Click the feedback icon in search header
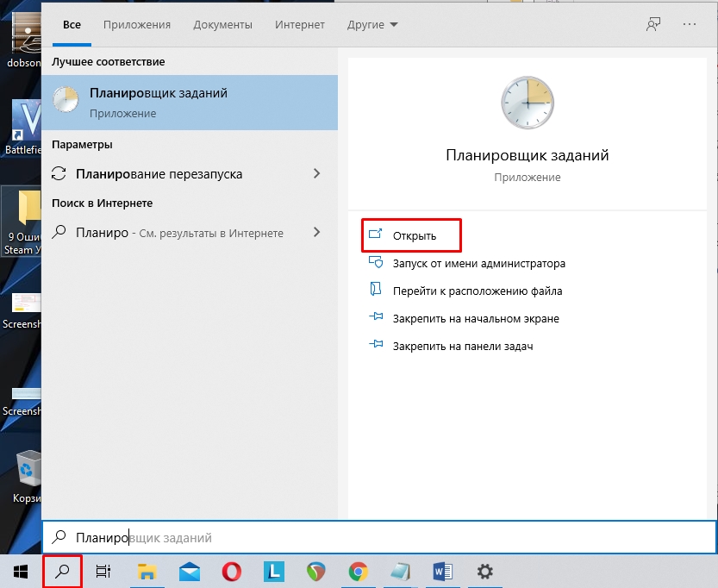The width and height of the screenshot is (718, 588). pos(653,25)
